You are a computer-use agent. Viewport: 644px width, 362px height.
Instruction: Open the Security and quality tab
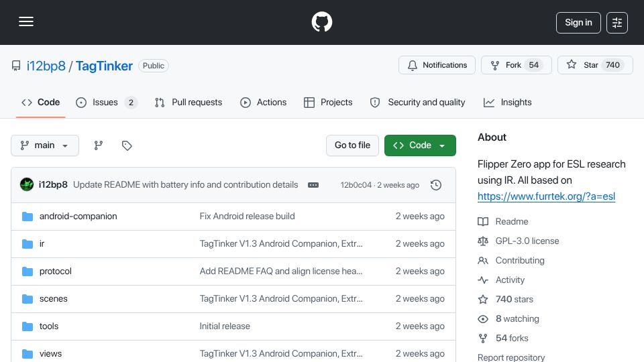pos(418,102)
